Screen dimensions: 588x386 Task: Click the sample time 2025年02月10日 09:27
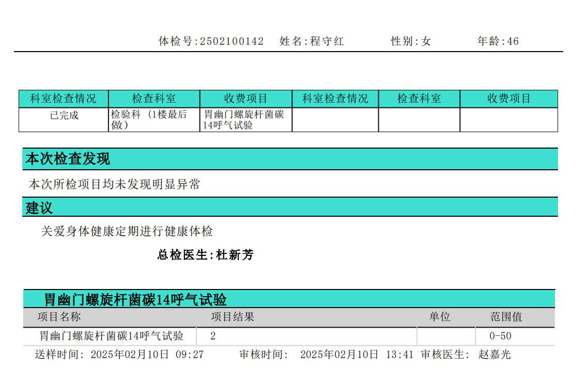click(x=147, y=355)
